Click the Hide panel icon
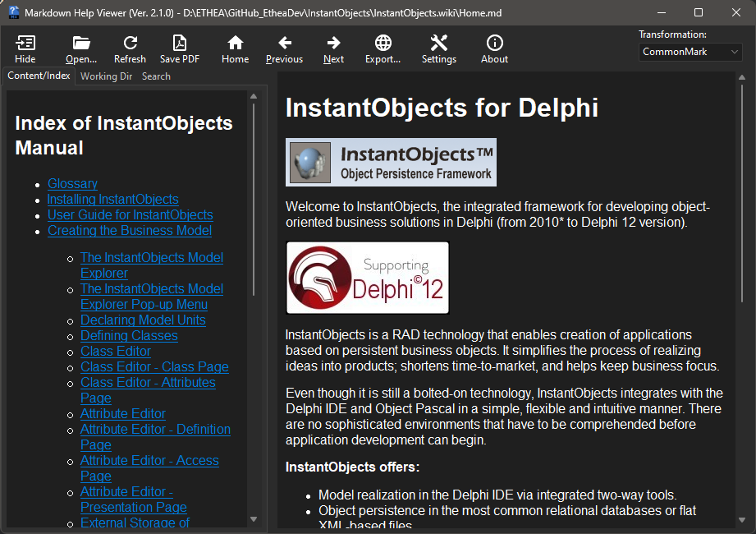756x534 pixels. coord(25,43)
